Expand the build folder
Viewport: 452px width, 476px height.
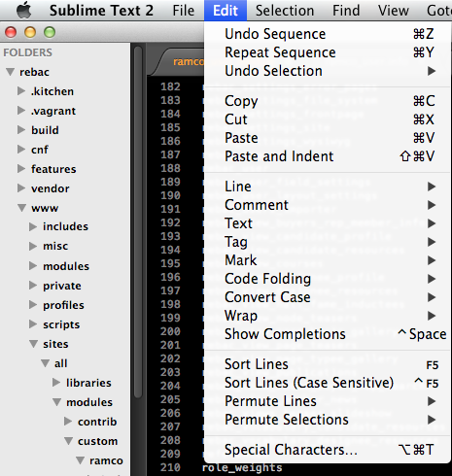click(21, 130)
